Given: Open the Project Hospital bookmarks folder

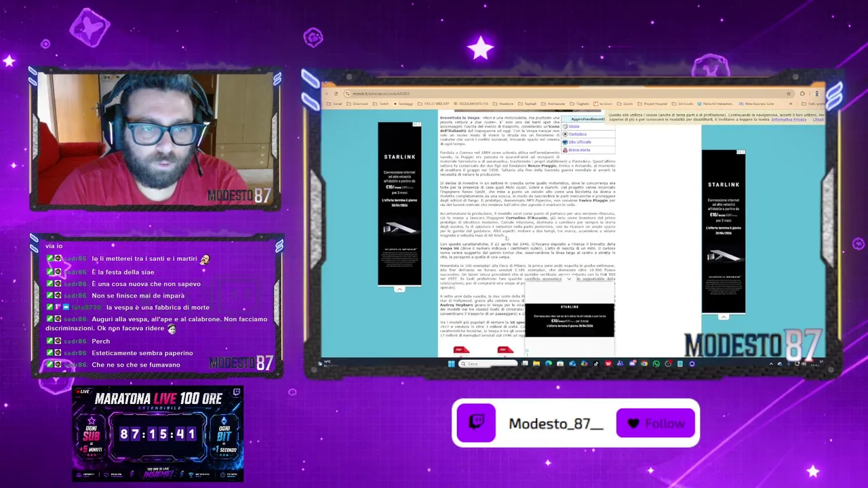Looking at the screenshot, I should [652, 104].
